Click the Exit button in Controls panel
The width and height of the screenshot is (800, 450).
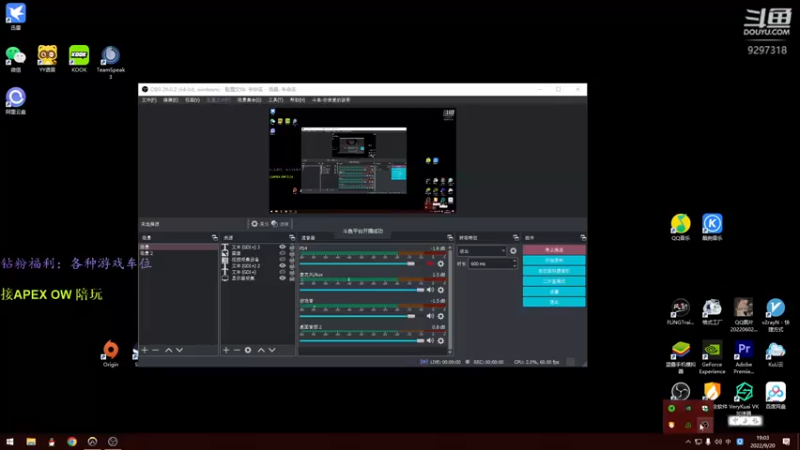pos(554,302)
